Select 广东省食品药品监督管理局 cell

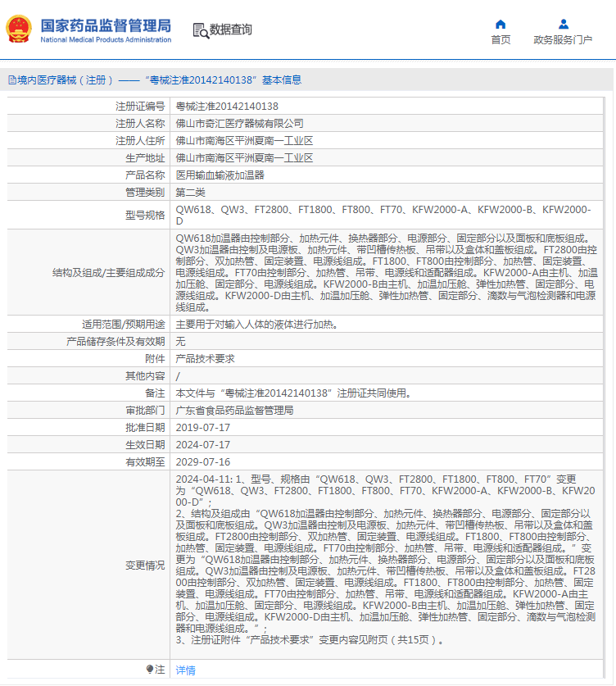click(x=234, y=411)
